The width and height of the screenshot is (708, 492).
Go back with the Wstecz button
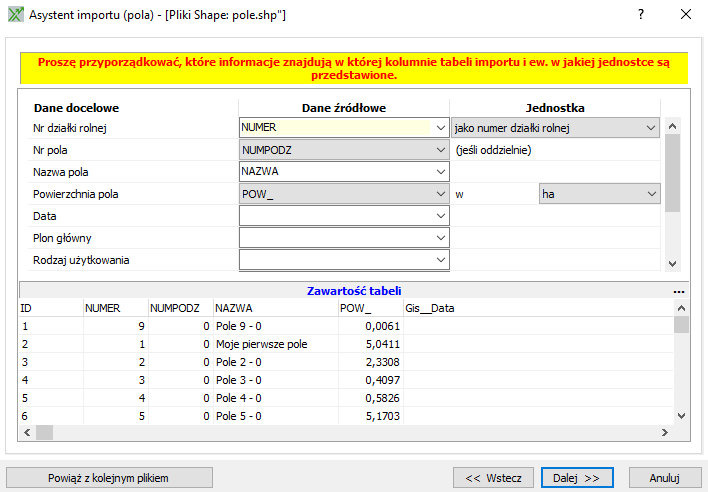click(x=493, y=478)
